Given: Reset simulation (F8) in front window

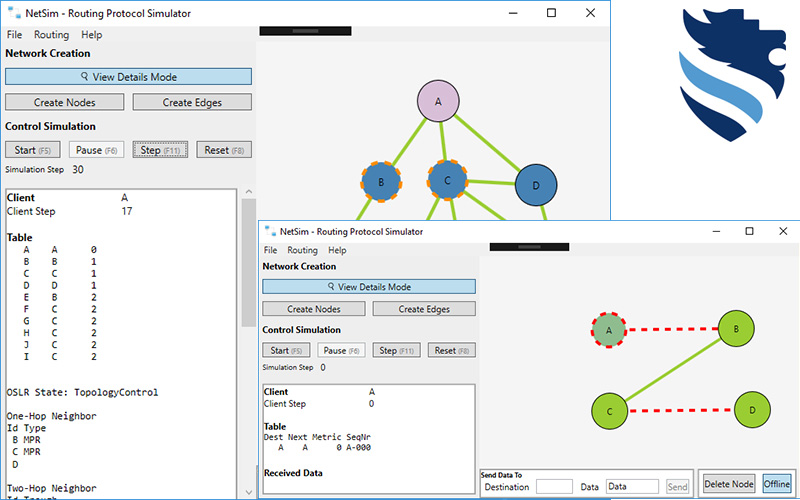Looking at the screenshot, I should point(452,351).
